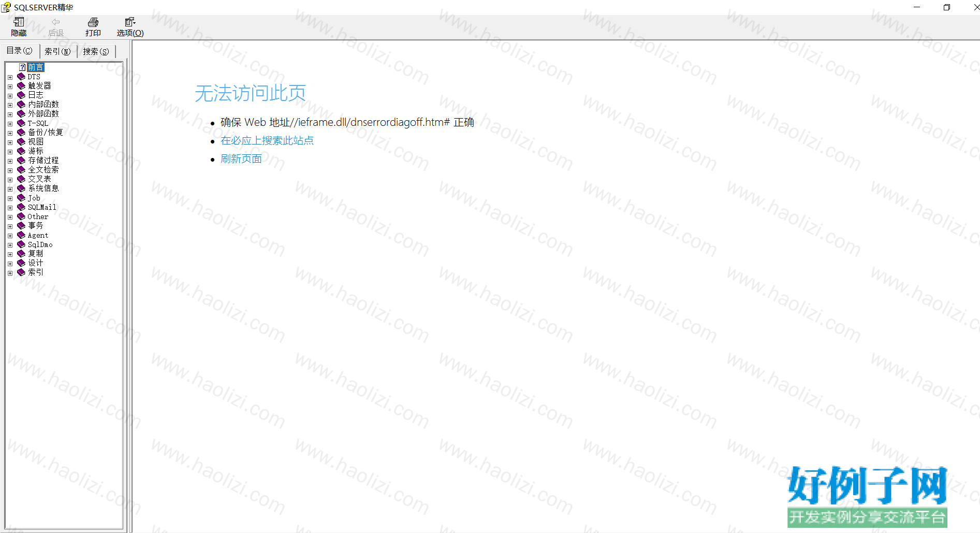Click the book icon beside 外部函数
Image resolution: width=980 pixels, height=533 pixels.
(21, 114)
